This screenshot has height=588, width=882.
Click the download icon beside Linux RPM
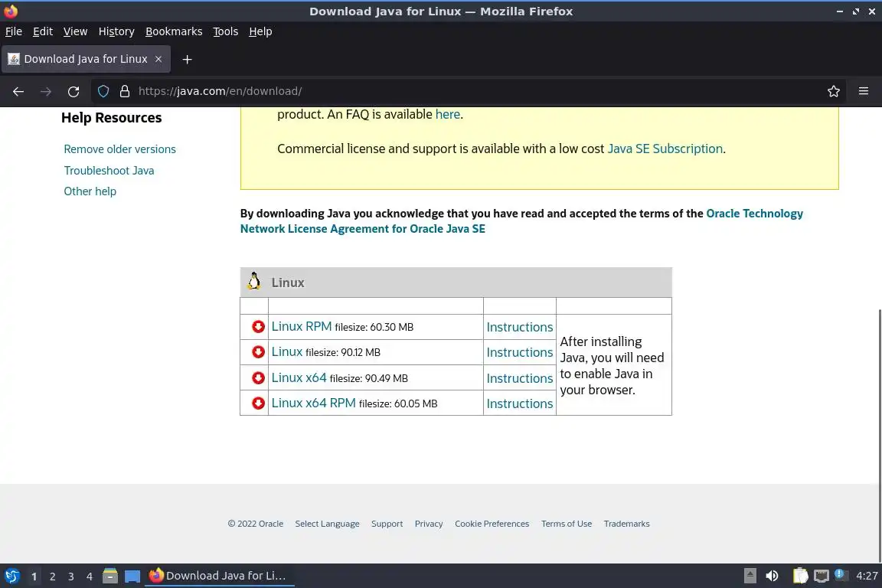coord(258,327)
